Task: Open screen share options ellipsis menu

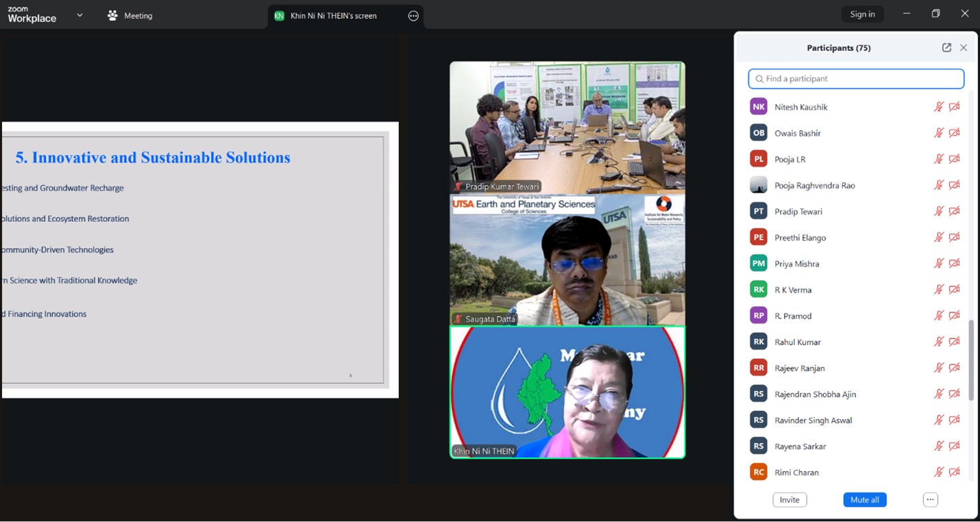Action: tap(413, 16)
